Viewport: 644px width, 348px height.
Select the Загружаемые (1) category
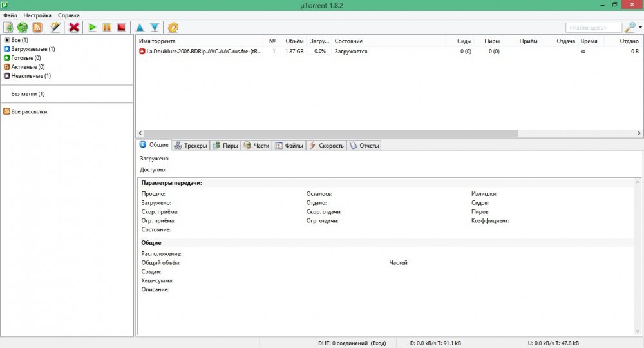(32, 49)
